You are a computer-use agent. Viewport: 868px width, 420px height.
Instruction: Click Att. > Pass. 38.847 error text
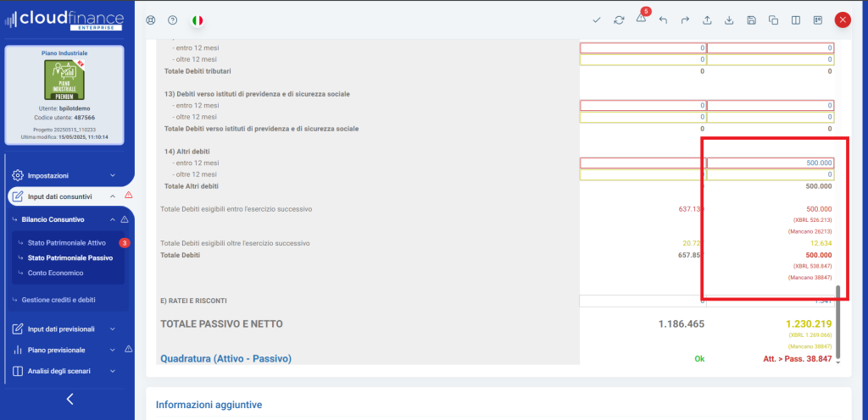(x=798, y=359)
